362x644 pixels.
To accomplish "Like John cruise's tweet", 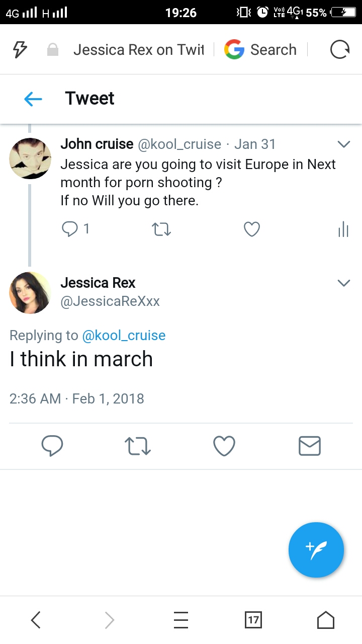I will coord(251,229).
